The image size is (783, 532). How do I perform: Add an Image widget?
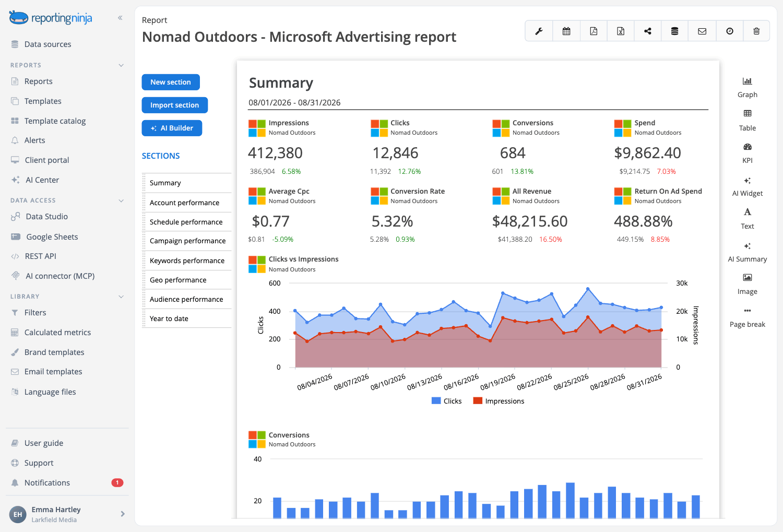click(748, 285)
